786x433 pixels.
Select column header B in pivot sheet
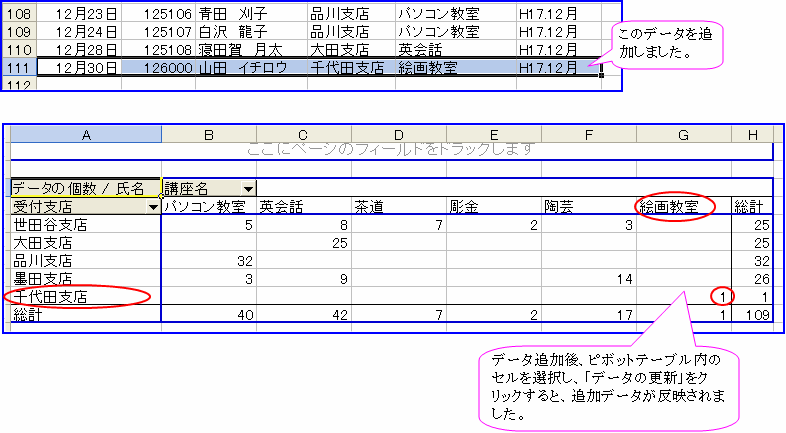pos(209,135)
